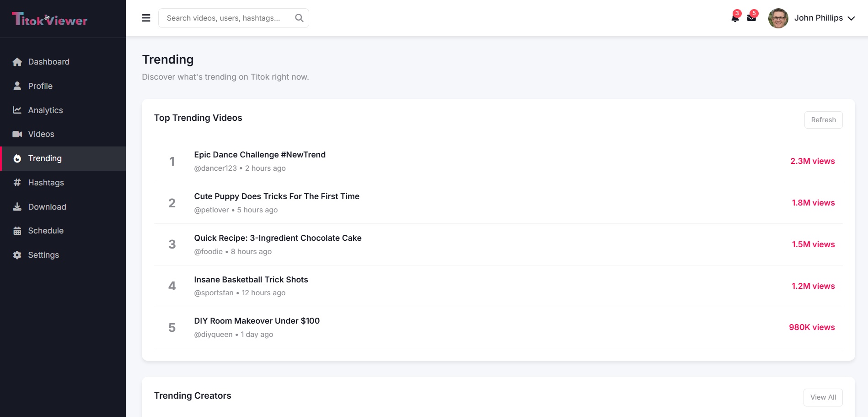Click the TitokViewer logo
Image resolution: width=868 pixels, height=417 pixels.
point(49,19)
